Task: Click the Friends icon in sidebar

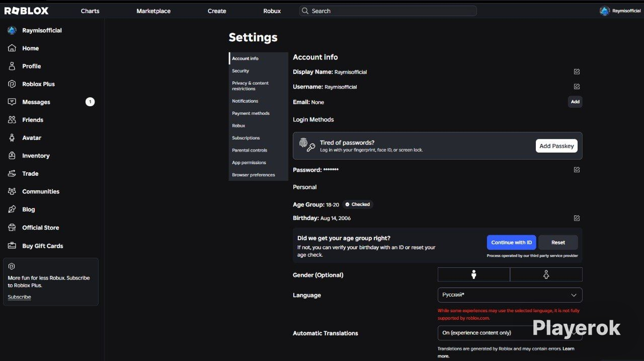Action: [x=12, y=120]
